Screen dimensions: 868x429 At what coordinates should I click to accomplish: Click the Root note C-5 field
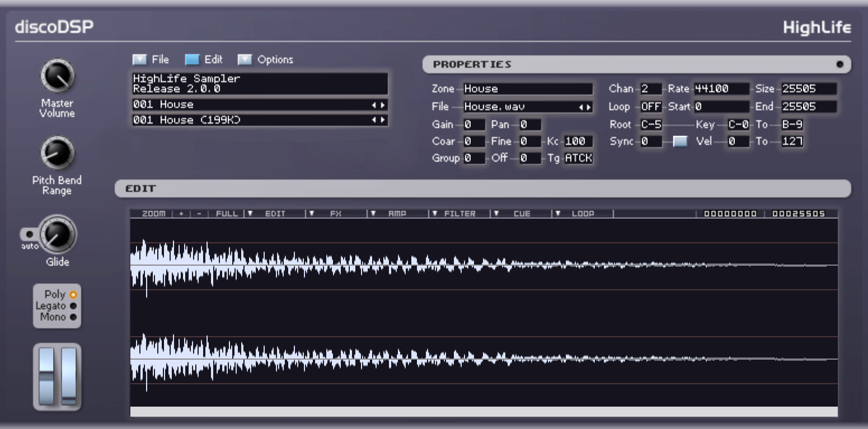pos(651,125)
